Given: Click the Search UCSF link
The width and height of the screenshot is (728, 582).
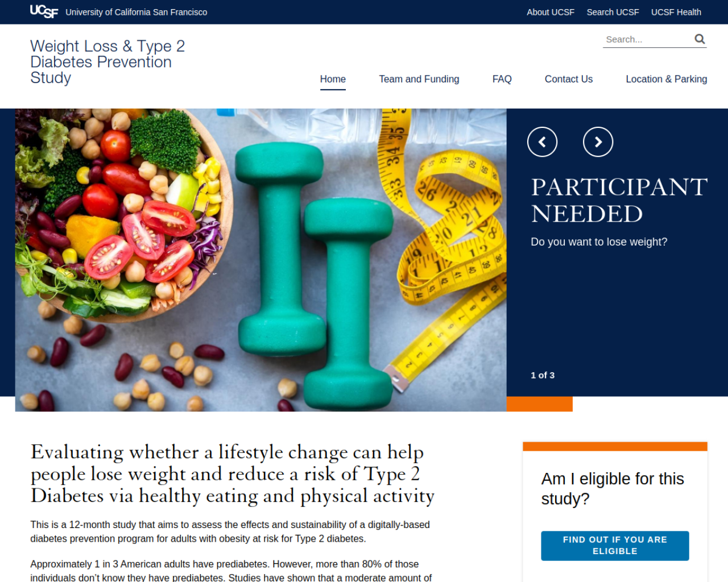Looking at the screenshot, I should pos(613,12).
